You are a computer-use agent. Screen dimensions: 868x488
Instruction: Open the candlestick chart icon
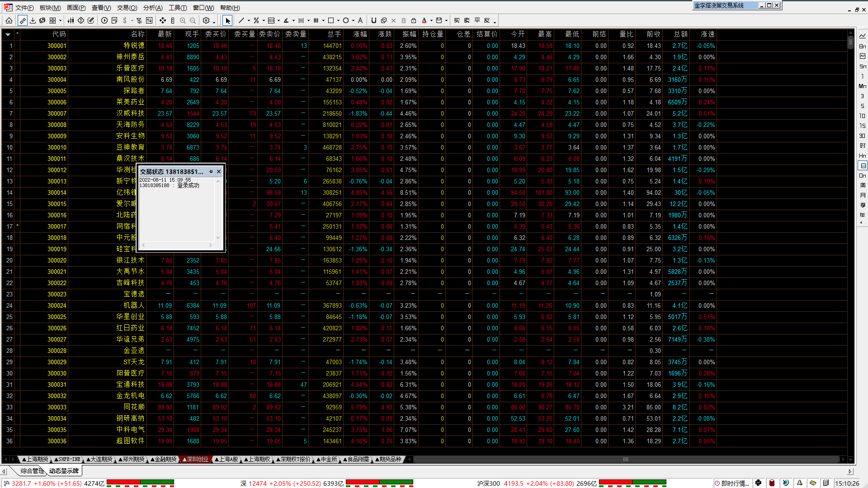pos(71,20)
